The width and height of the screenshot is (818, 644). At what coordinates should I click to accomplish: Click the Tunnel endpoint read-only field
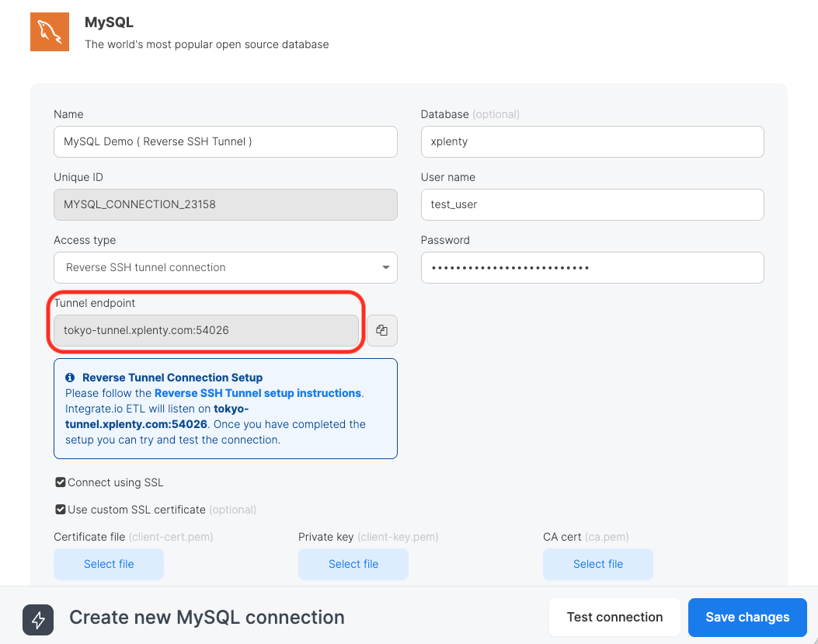(206, 330)
